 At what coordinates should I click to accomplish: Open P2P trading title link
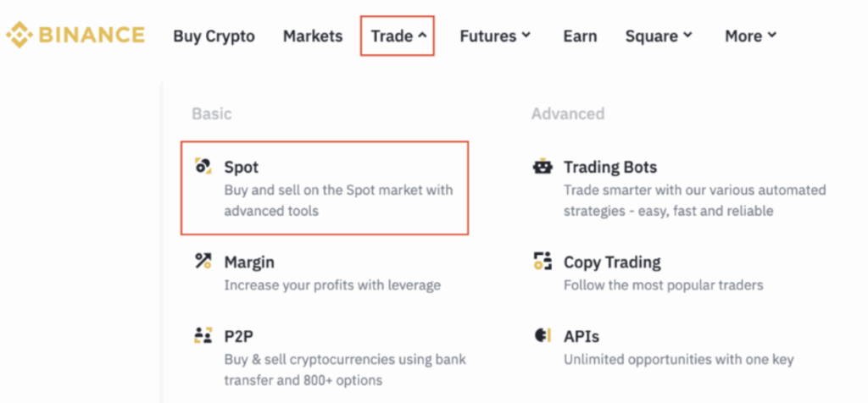(x=239, y=337)
